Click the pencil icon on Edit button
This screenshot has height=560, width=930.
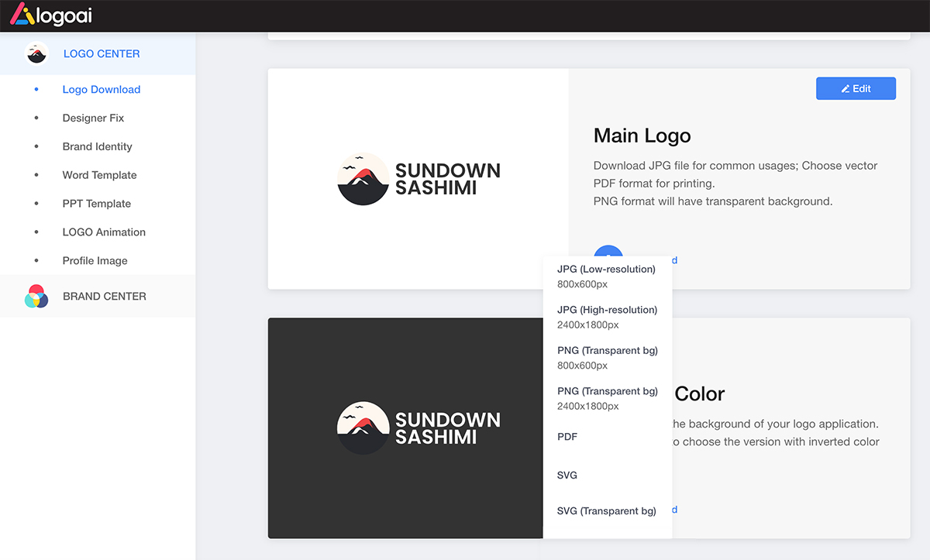(x=846, y=89)
